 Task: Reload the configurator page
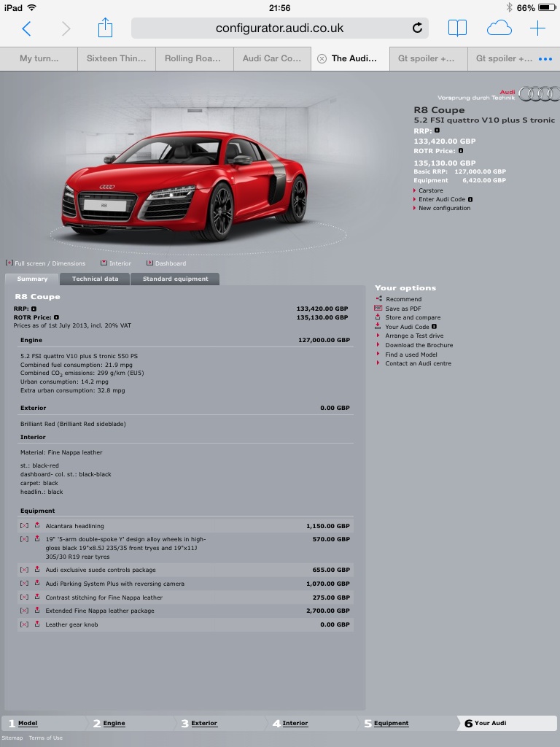(x=417, y=28)
